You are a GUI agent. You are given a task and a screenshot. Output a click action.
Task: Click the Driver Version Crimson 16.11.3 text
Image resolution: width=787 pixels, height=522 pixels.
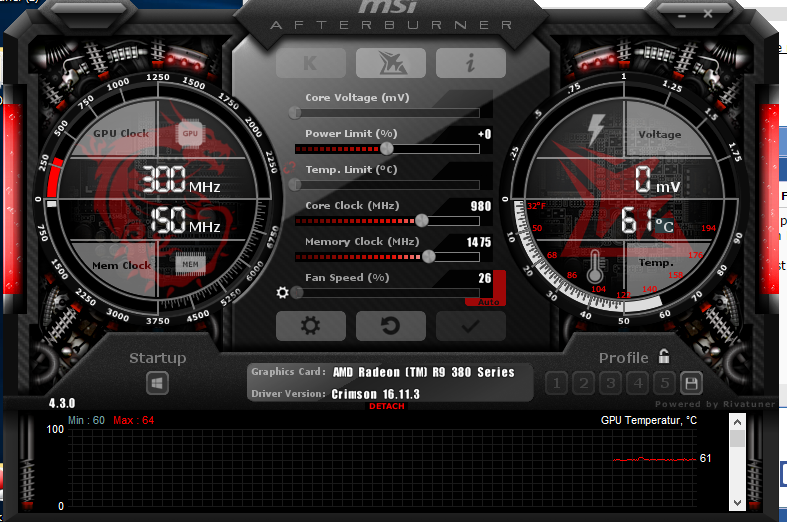[375, 394]
